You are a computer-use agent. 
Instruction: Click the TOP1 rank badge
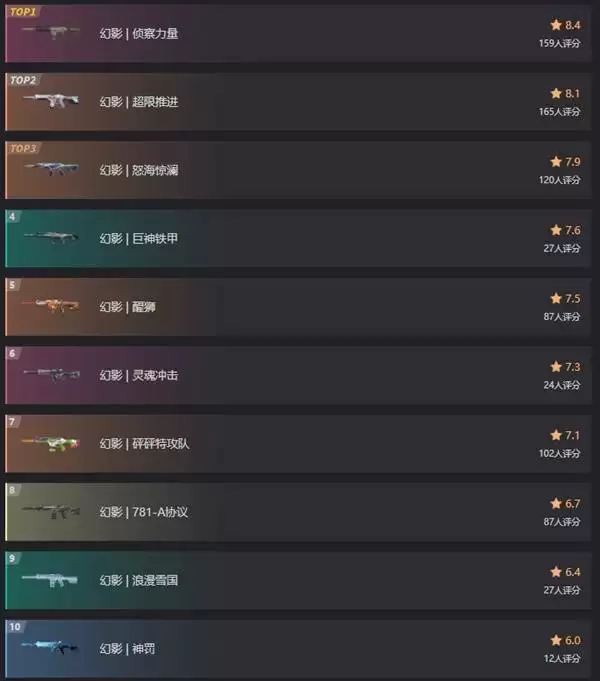point(23,12)
